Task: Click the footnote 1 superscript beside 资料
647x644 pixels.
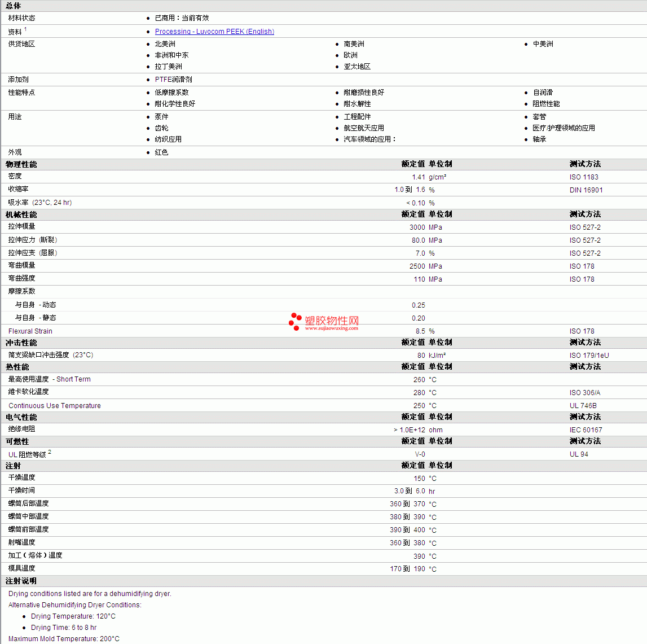Action: 25,29
